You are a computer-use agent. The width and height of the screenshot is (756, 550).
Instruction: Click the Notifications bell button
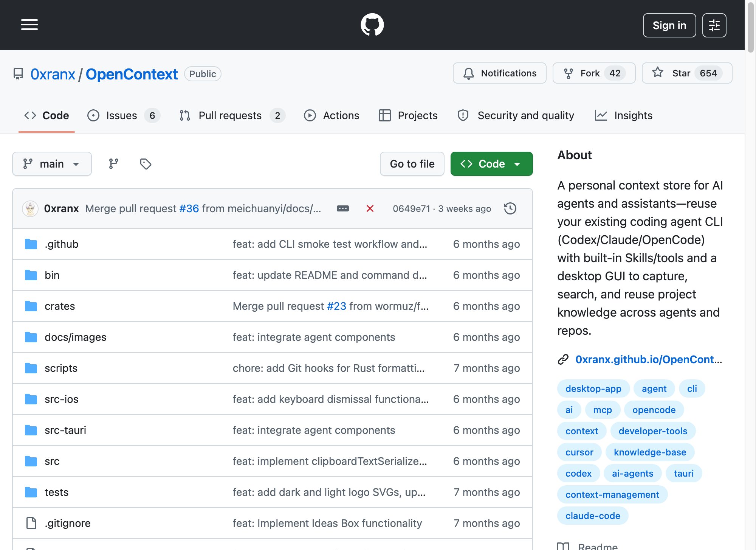click(499, 73)
